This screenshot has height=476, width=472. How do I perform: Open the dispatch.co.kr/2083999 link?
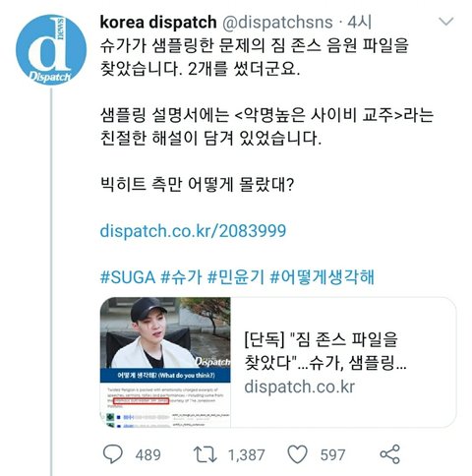tap(193, 231)
